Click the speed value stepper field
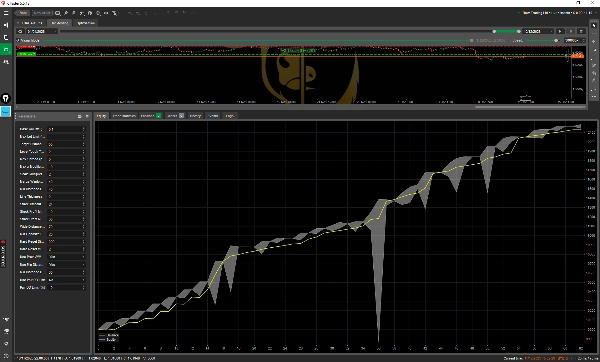 575,41
